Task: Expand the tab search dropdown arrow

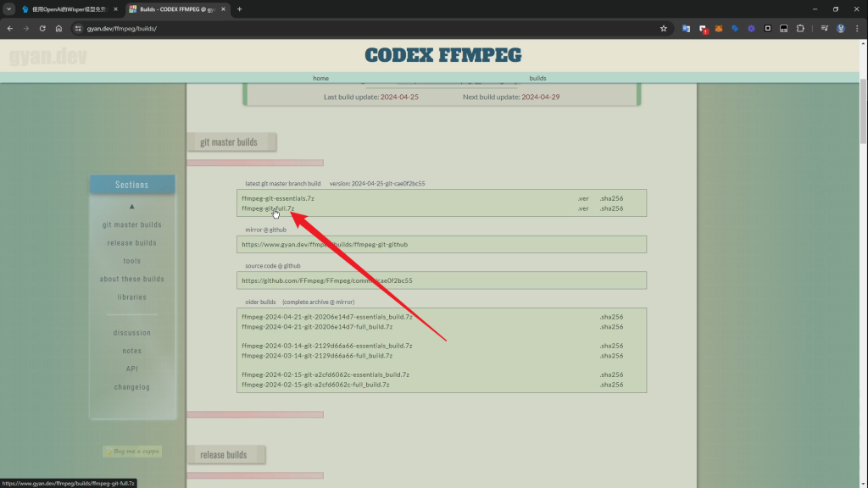Action: click(8, 8)
